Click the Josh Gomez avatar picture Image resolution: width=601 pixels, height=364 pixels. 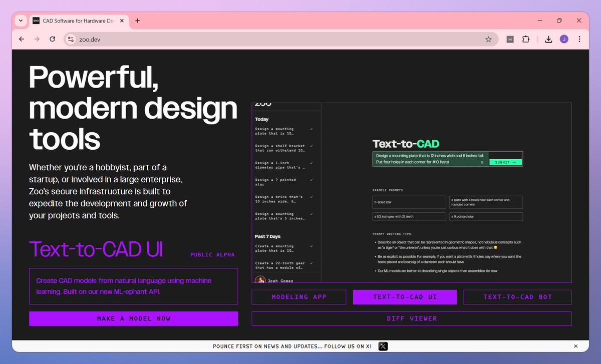coord(260,280)
